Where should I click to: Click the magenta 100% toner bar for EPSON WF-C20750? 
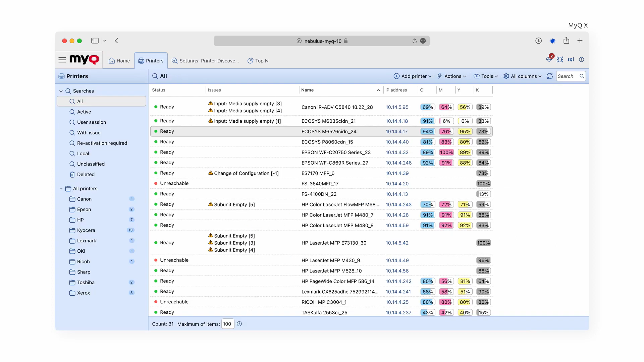click(446, 152)
